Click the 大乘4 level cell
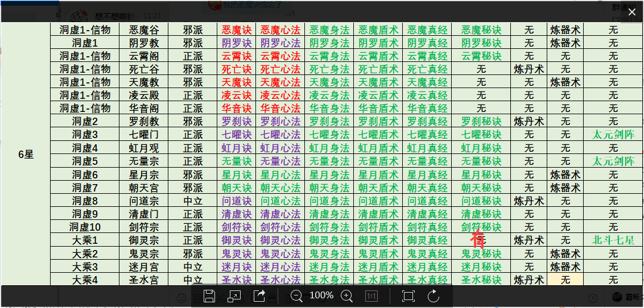 pos(85,279)
